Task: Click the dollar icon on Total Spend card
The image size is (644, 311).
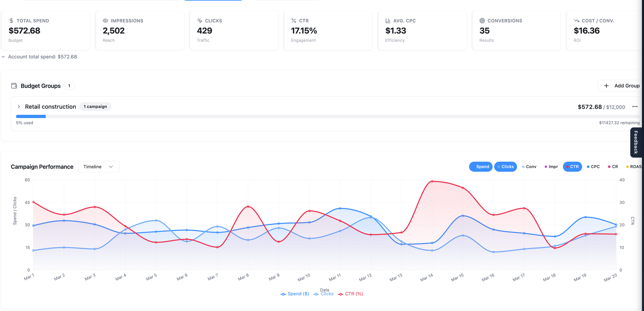Action: click(x=11, y=21)
